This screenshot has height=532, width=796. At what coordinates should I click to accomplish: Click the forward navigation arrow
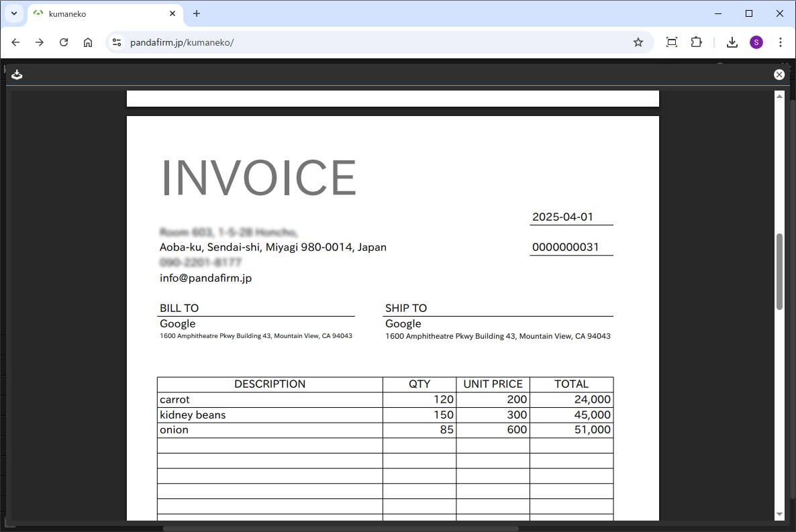(40, 42)
